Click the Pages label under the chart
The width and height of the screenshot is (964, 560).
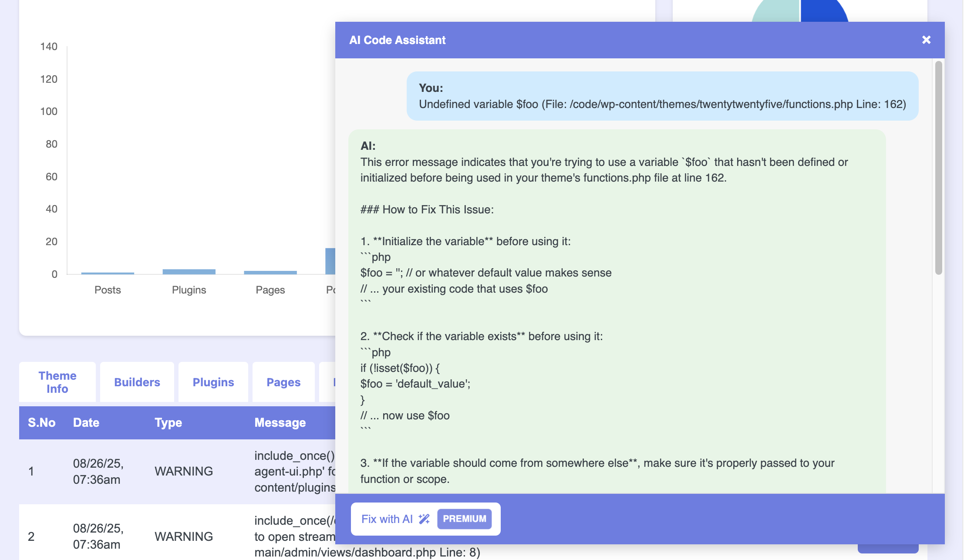(x=270, y=290)
